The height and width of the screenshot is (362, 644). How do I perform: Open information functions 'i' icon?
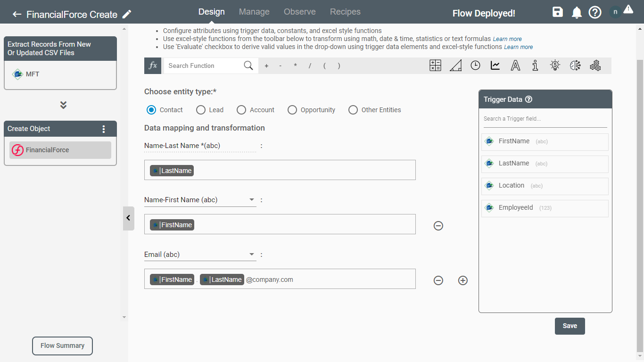tap(535, 66)
